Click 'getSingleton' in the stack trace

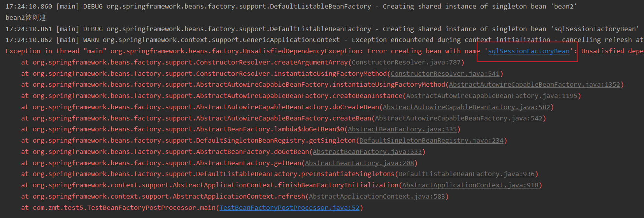click(332, 141)
